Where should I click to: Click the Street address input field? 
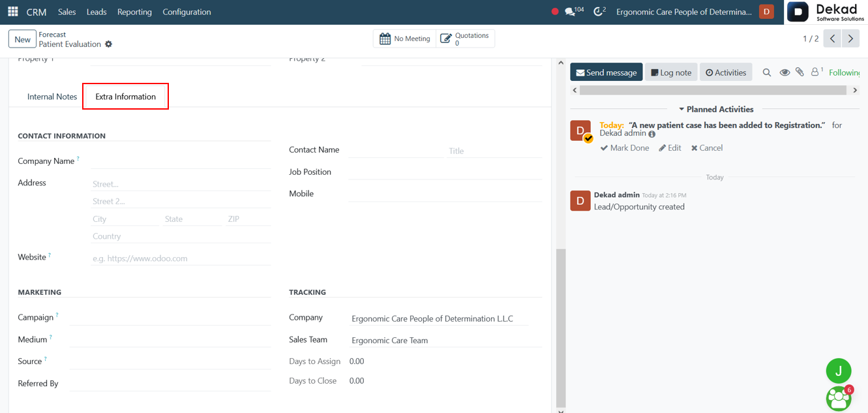181,184
